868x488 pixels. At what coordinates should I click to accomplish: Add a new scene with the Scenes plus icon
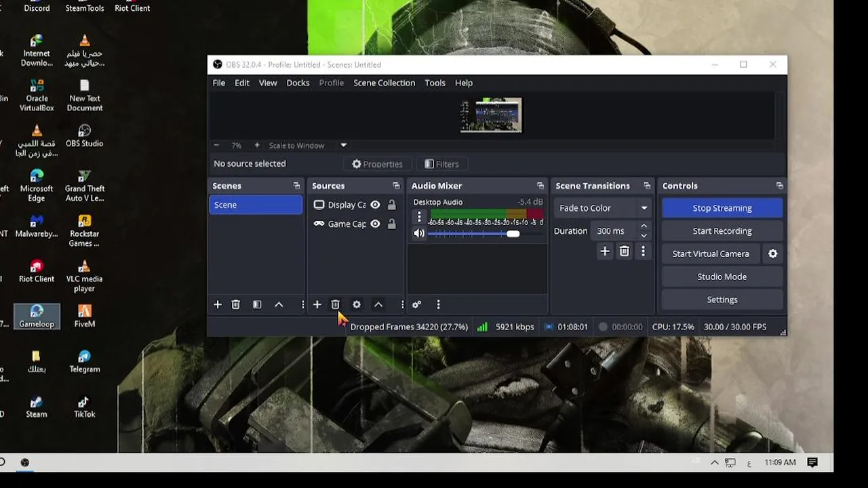coord(218,305)
